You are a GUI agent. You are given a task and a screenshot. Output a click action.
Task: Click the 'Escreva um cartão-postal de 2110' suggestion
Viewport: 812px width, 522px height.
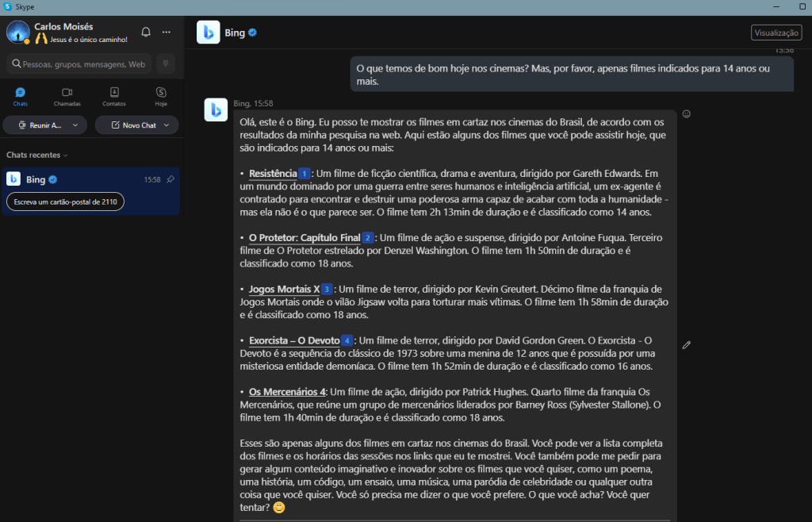pos(66,202)
